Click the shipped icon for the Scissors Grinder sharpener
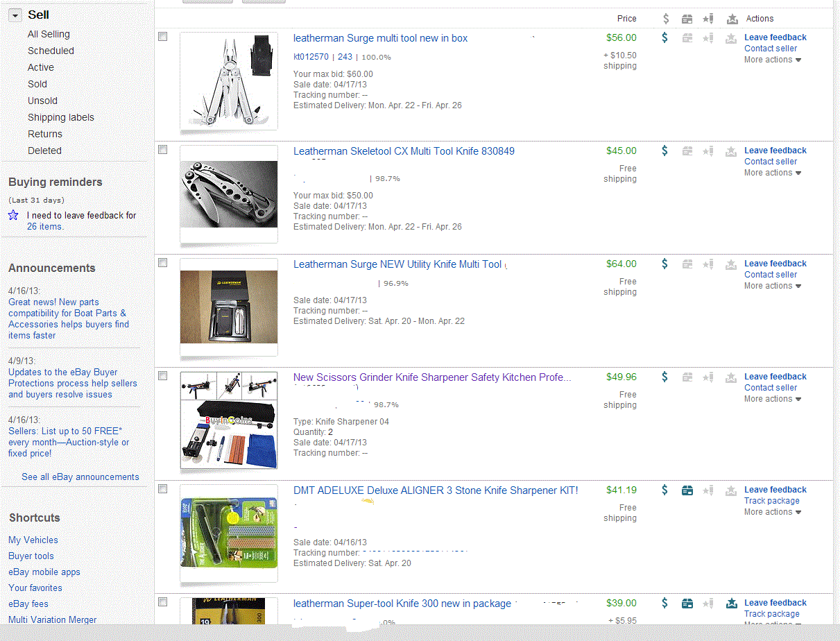The width and height of the screenshot is (840, 641). [687, 377]
